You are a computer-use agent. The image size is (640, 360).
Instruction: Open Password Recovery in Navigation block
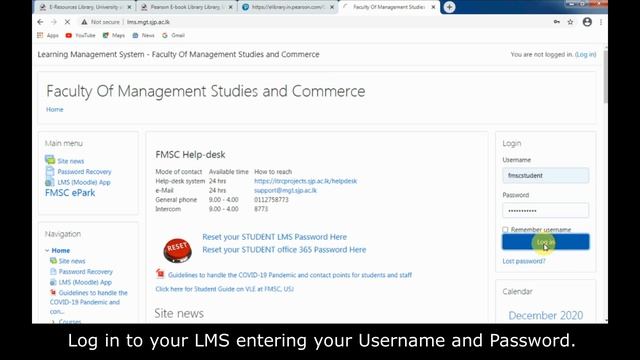tap(85, 271)
